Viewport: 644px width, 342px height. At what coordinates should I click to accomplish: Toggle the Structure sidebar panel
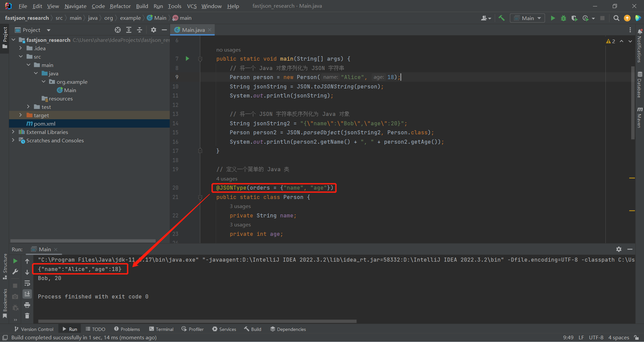point(5,267)
